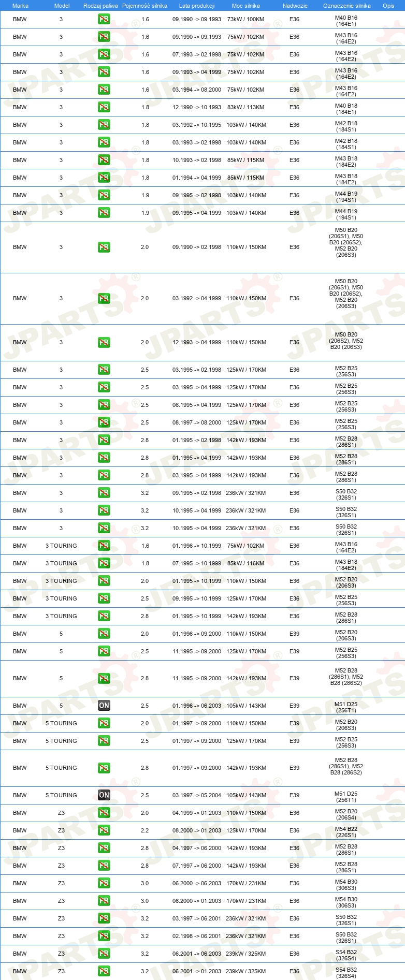Click fuel icon in 2.5 row 06.1995 -> 04.1999
The width and height of the screenshot is (405, 980).
(104, 405)
